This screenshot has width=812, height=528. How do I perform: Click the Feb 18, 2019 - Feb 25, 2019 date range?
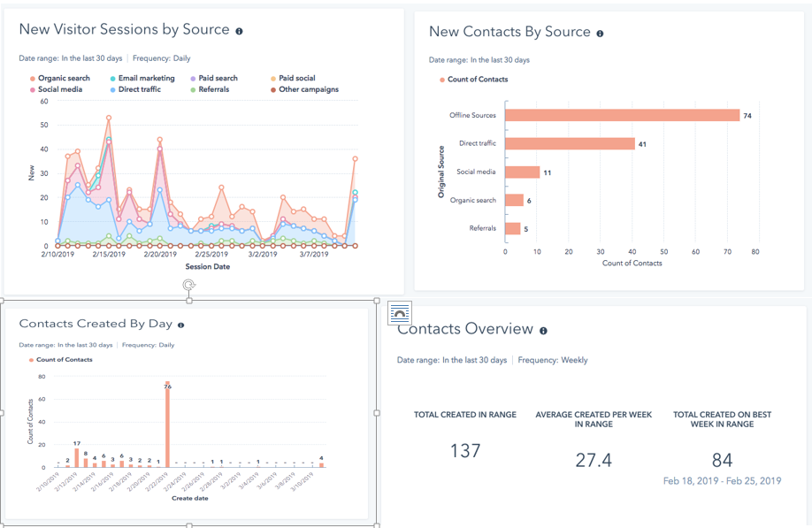(722, 481)
